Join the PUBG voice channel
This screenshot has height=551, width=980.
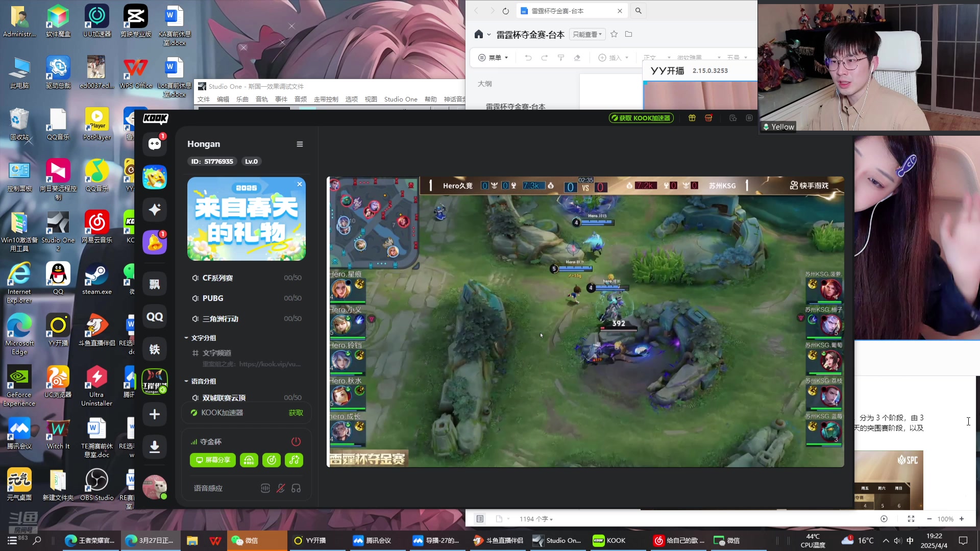(247, 298)
